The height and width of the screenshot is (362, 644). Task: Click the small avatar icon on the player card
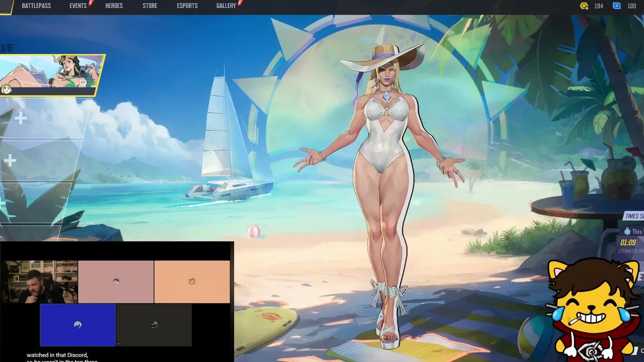[x=7, y=89]
